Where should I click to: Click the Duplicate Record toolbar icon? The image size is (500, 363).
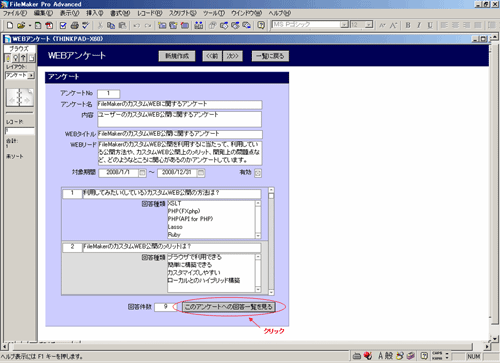point(173,25)
